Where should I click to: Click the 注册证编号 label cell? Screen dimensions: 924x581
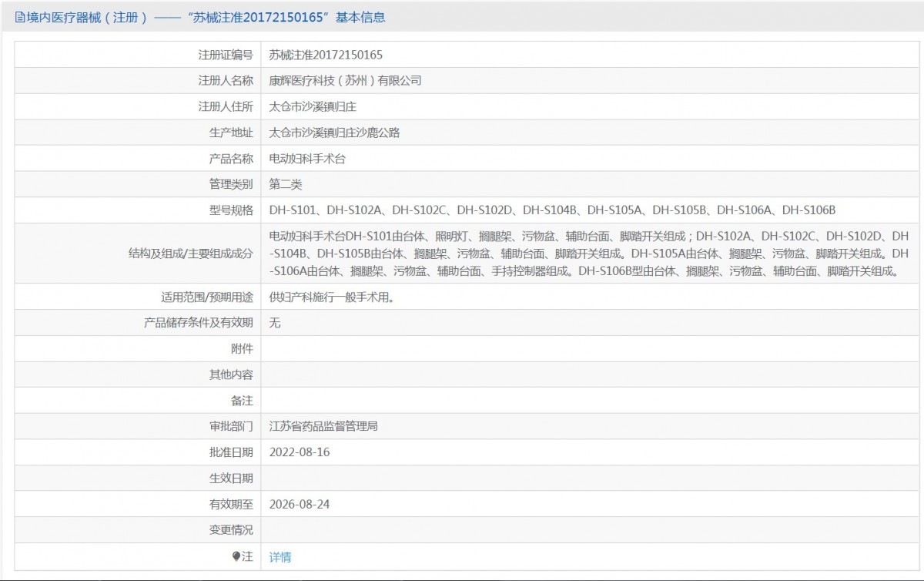[x=138, y=55]
